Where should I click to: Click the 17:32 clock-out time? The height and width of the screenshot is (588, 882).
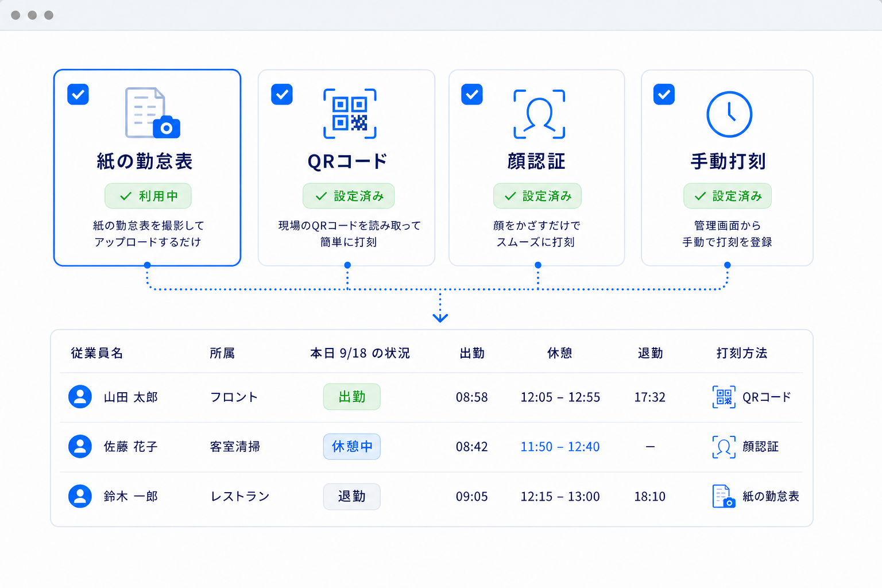tap(650, 397)
